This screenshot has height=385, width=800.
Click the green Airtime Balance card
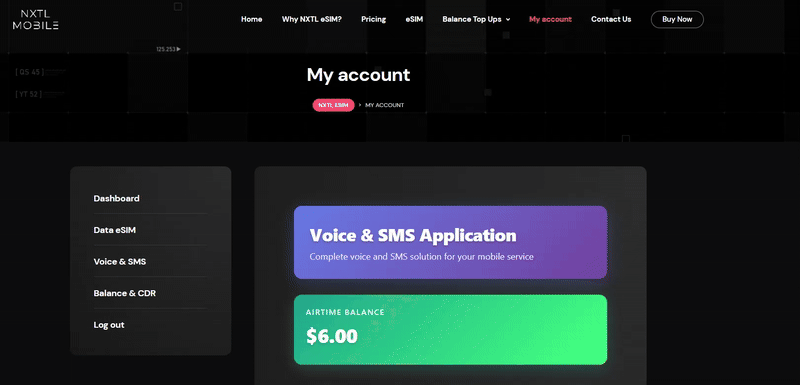click(451, 329)
